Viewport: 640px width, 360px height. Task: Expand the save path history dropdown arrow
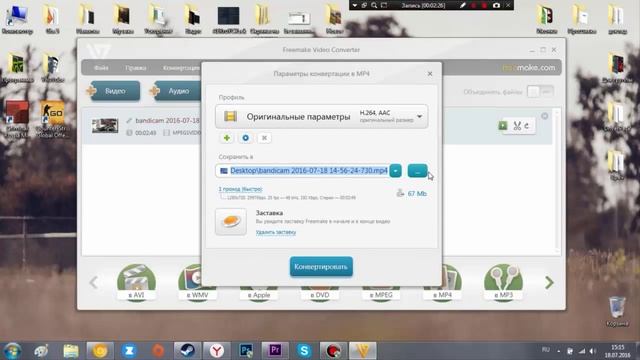[x=396, y=171]
